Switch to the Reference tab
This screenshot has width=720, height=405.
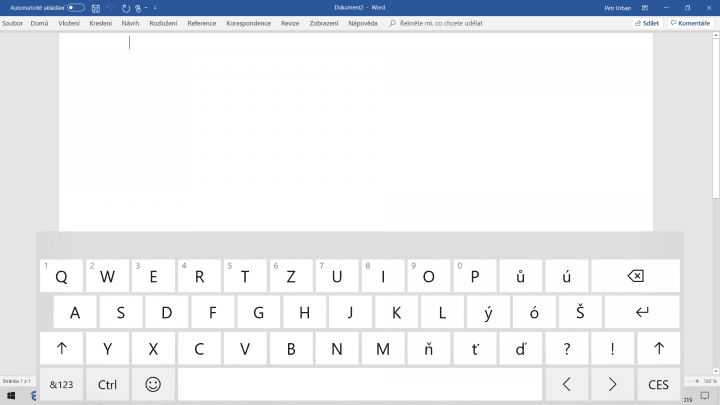coord(202,23)
